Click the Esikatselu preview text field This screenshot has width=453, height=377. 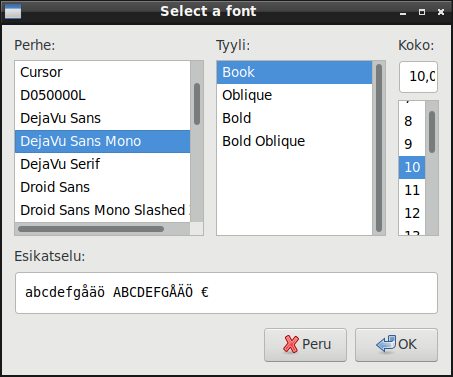(226, 293)
